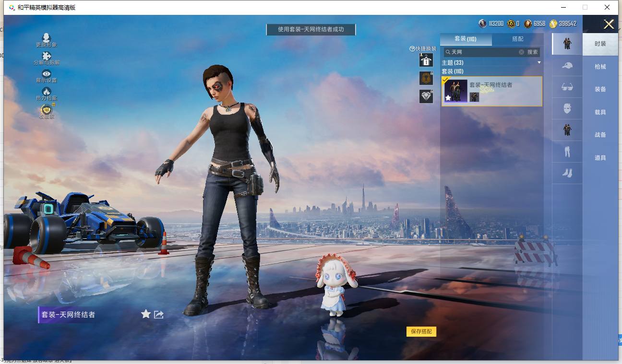Click the 套装 (110) section header

453,71
